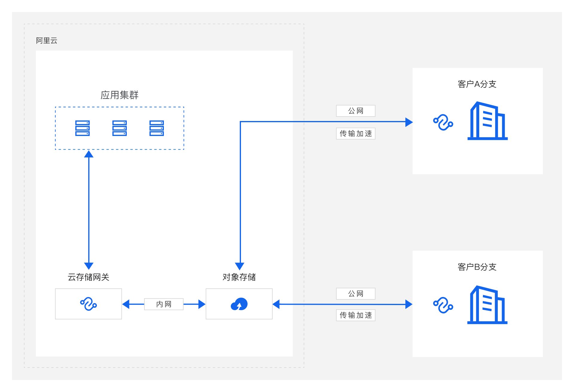This screenshot has height=392, width=574.
Task: Click the 对象存储 label text
Action: coord(239,277)
